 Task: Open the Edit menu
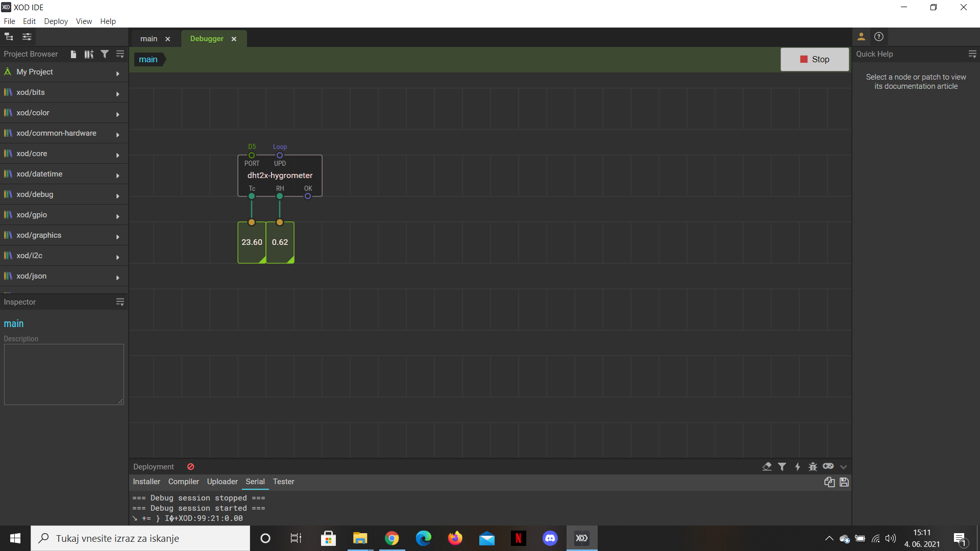click(x=29, y=21)
